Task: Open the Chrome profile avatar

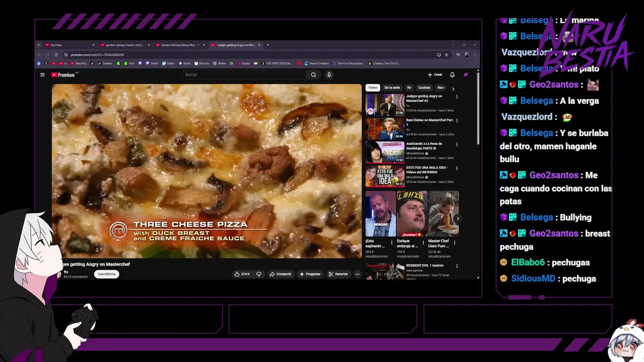Action: (x=467, y=55)
